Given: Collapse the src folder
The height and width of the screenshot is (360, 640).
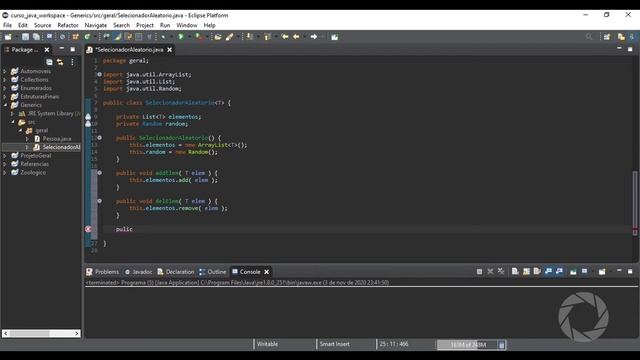Looking at the screenshot, I should coord(12,122).
